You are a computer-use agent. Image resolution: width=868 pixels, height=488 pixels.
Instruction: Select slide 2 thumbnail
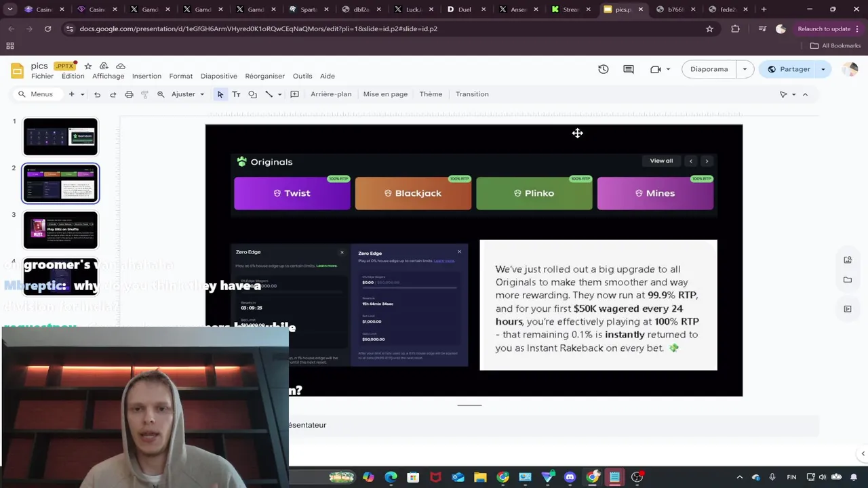click(60, 183)
